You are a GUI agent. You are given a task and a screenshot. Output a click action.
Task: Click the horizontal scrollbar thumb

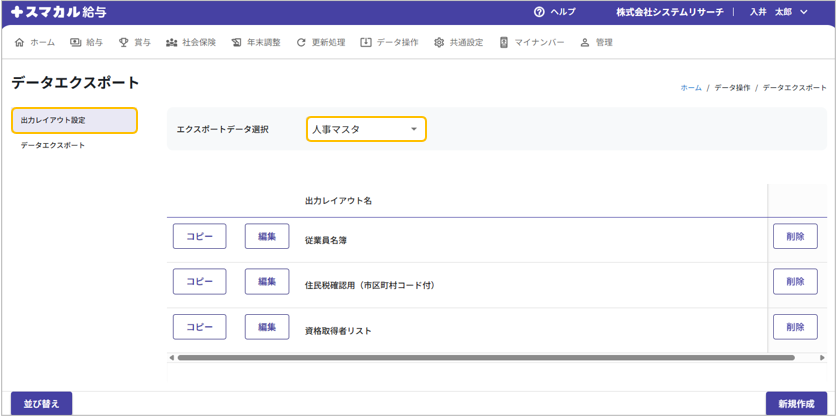point(486,357)
